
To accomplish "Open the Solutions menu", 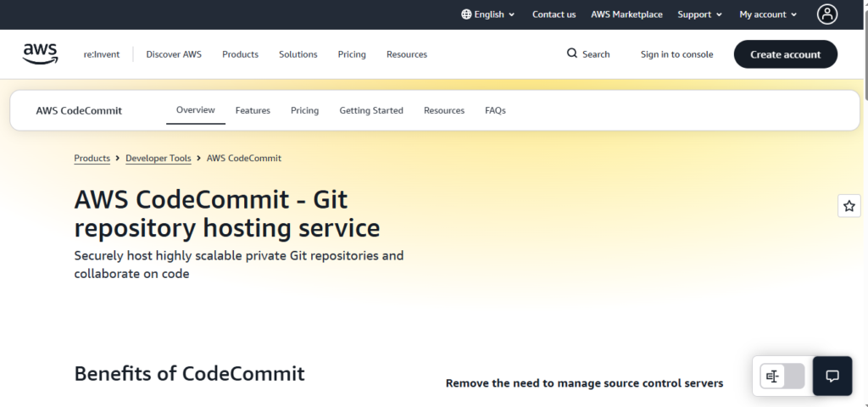I will (298, 54).
